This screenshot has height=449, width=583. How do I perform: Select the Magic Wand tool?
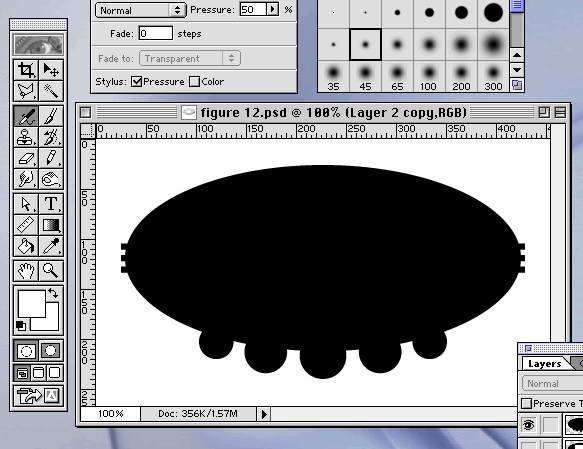51,90
